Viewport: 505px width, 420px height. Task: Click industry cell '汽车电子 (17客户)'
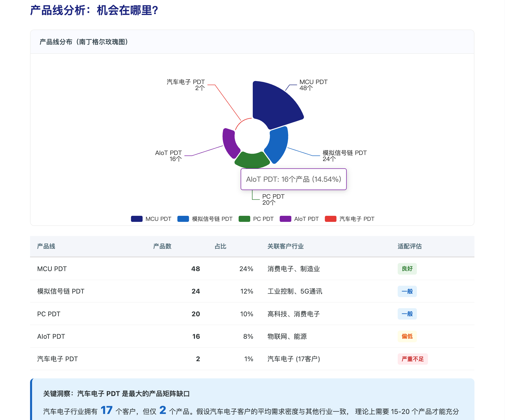294,359
